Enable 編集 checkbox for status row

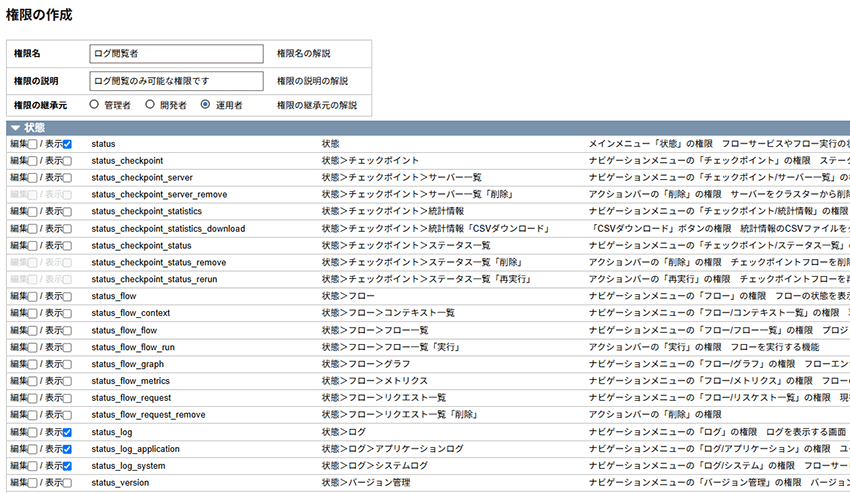32,144
